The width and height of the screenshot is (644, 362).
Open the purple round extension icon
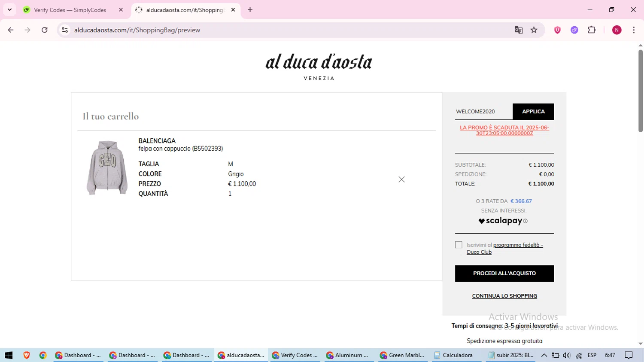574,30
